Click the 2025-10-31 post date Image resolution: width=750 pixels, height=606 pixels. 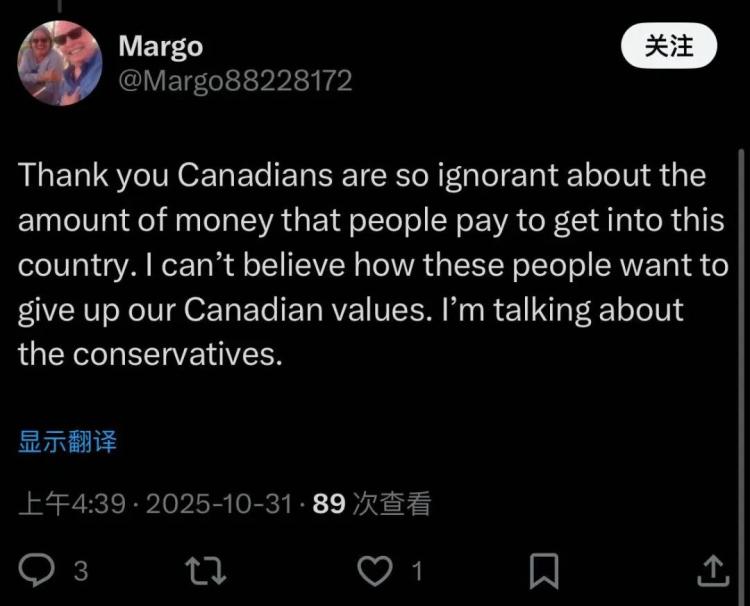click(220, 505)
